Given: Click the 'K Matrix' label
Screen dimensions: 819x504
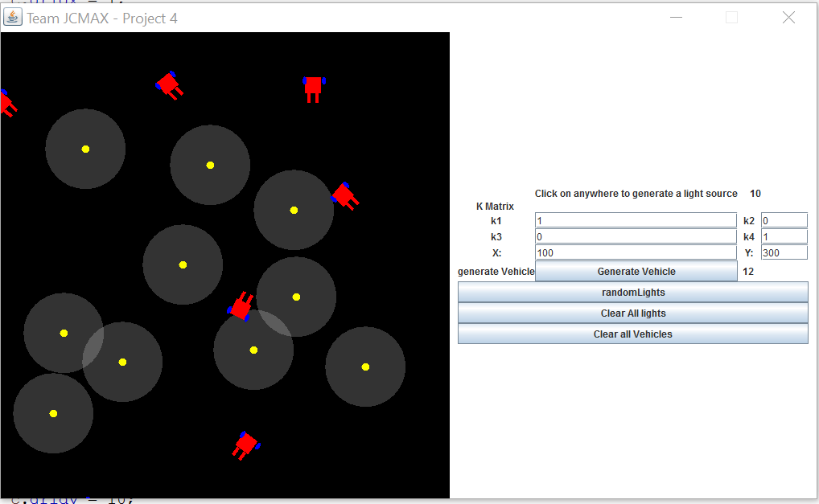Looking at the screenshot, I should click(495, 206).
